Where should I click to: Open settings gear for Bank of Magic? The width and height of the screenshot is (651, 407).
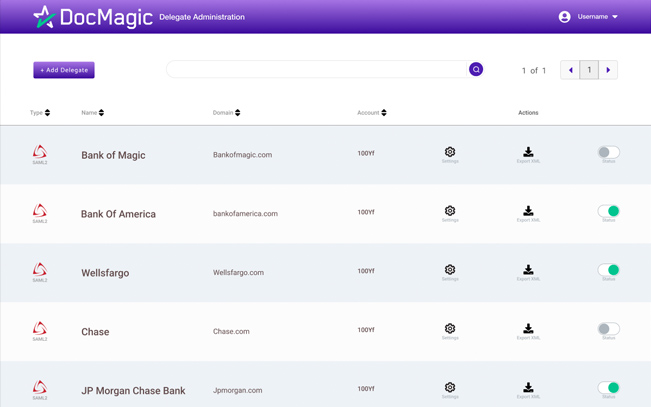point(450,152)
